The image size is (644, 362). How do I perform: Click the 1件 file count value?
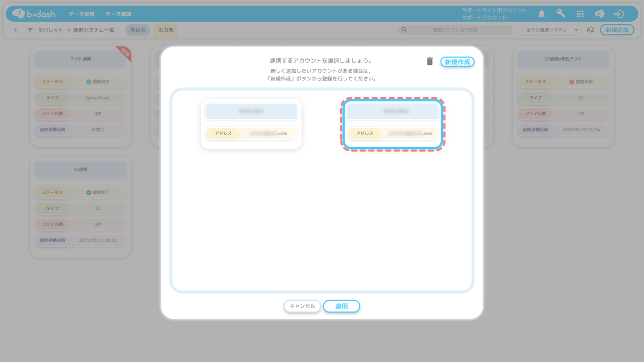point(581,114)
